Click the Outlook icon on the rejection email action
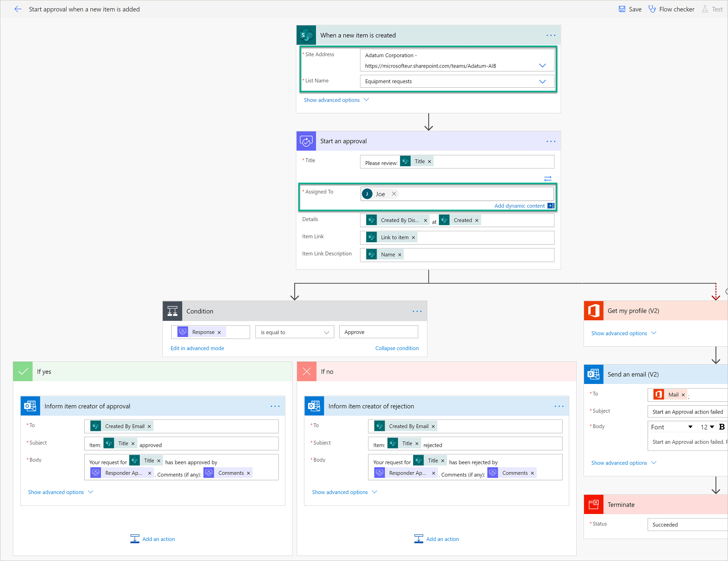Image resolution: width=728 pixels, height=561 pixels. (x=314, y=406)
